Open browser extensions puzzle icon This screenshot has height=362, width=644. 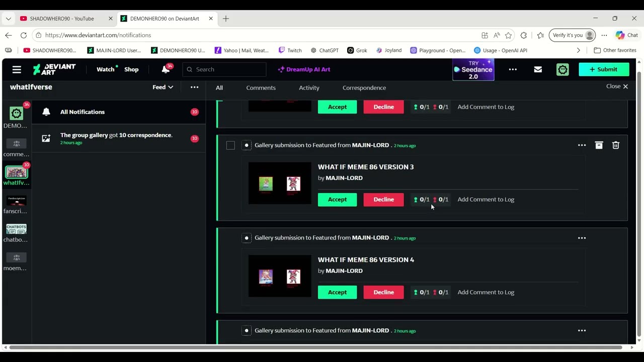pyautogui.click(x=524, y=35)
